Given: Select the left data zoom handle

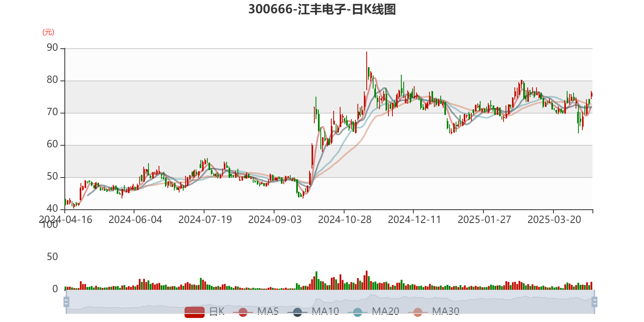Looking at the screenshot, I should coord(66,301).
